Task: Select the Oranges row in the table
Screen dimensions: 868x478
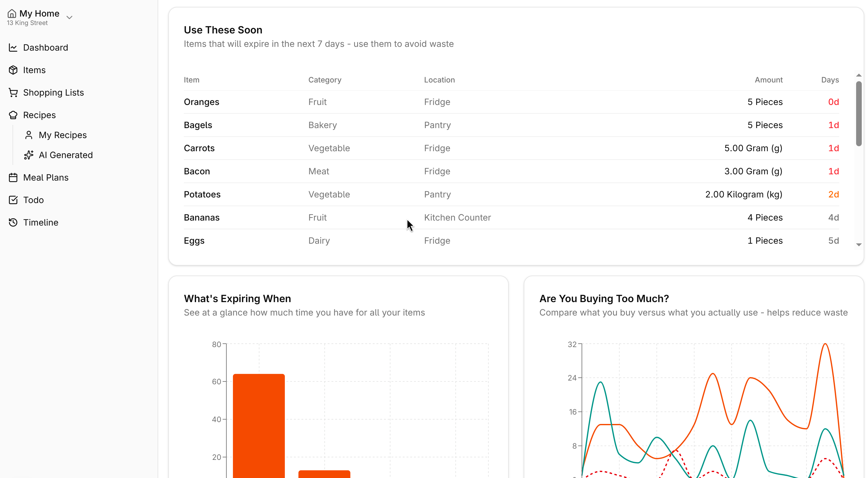Action: click(x=201, y=102)
